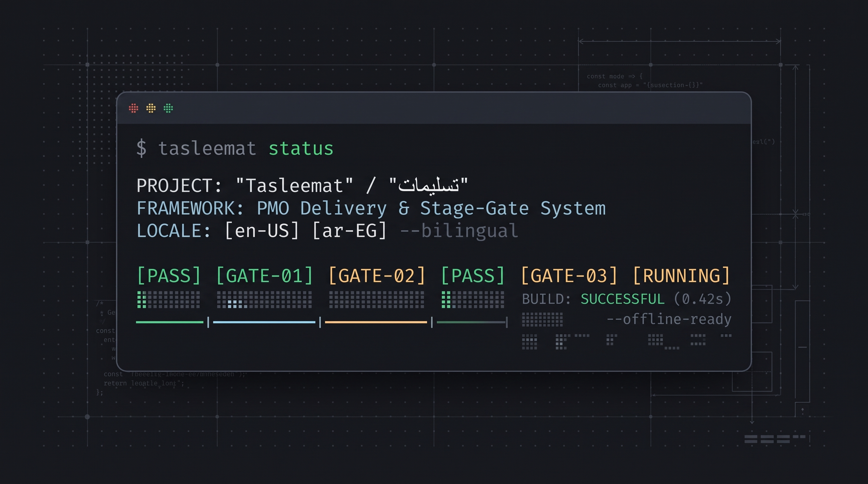The image size is (868, 484).
Task: Click the "BUILD:" label
Action: point(547,299)
